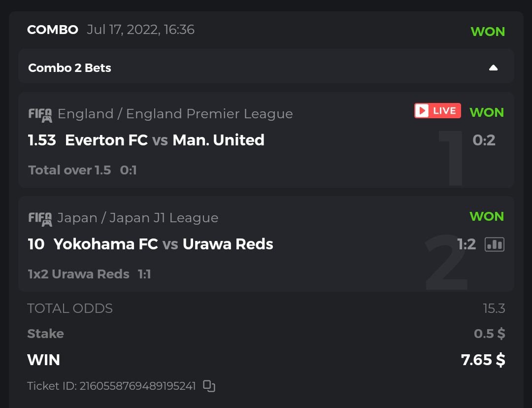Viewport: 532px width, 408px height.
Task: Click the LIVE stream badge
Action: click(x=437, y=111)
